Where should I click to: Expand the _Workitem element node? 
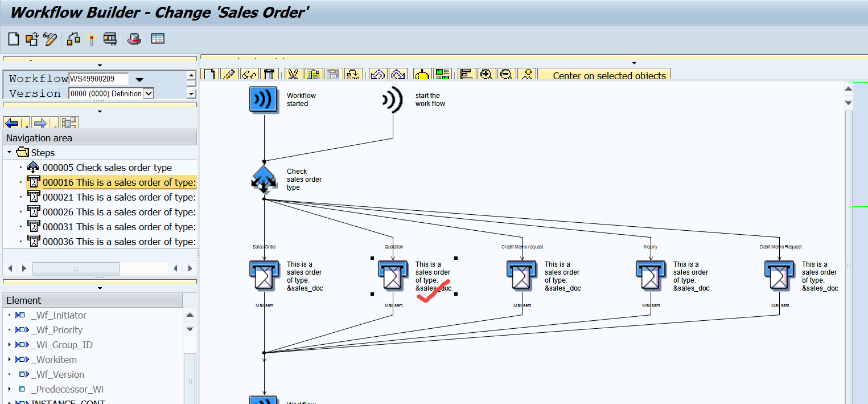tap(10, 360)
